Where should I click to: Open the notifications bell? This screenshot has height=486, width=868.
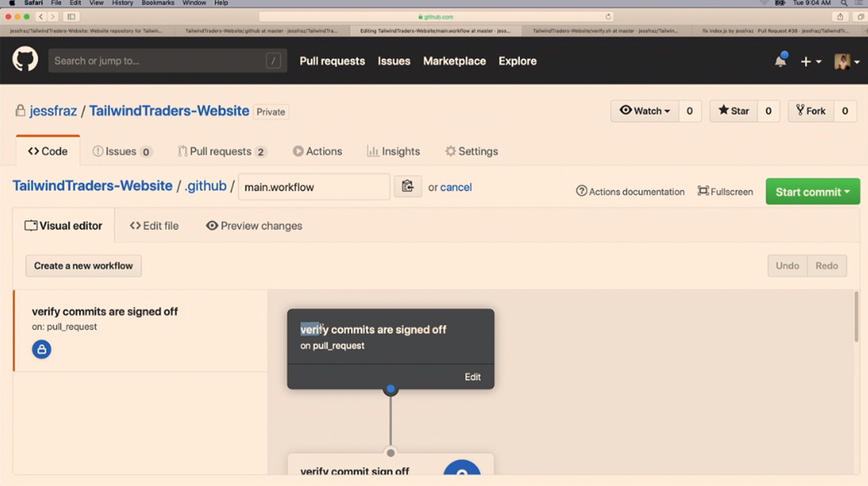point(781,60)
